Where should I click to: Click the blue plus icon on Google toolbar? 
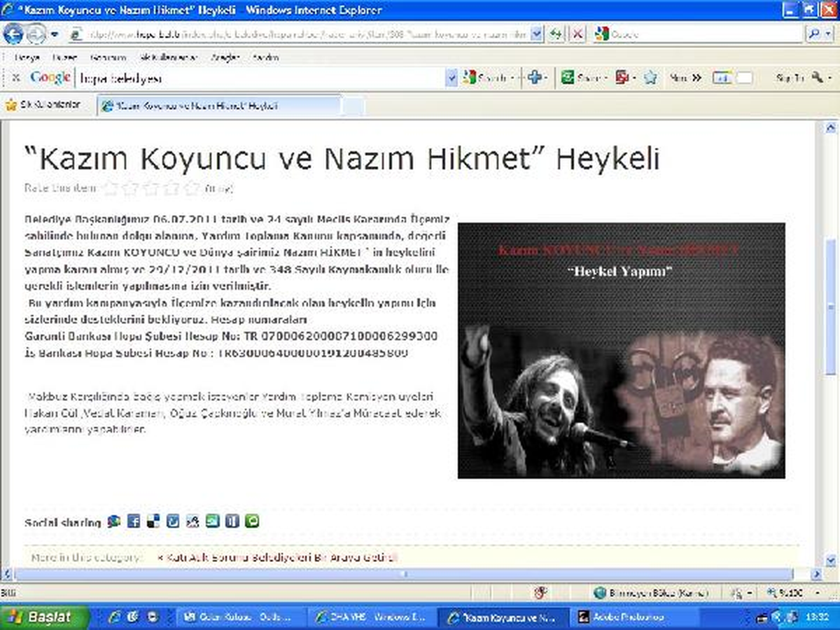point(536,78)
